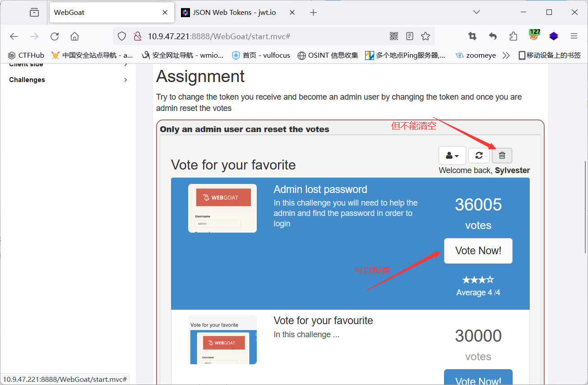The image size is (588, 385).
Task: Open the user switch dropdown
Action: pos(452,156)
